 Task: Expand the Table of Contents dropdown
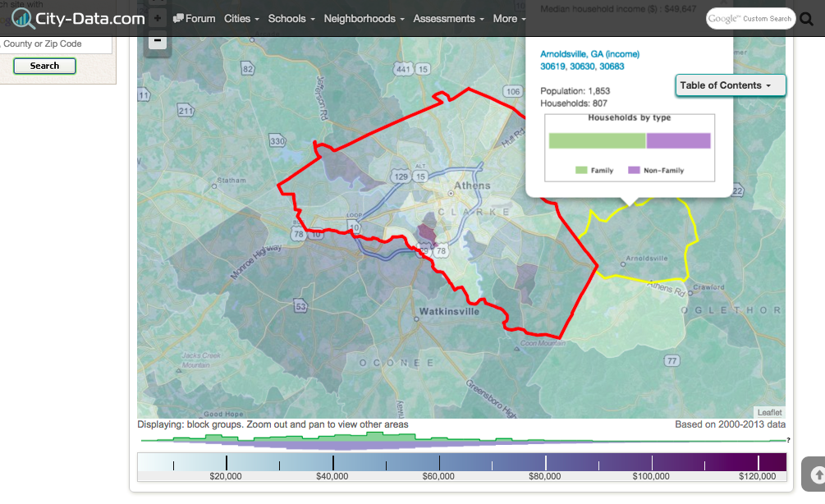731,85
